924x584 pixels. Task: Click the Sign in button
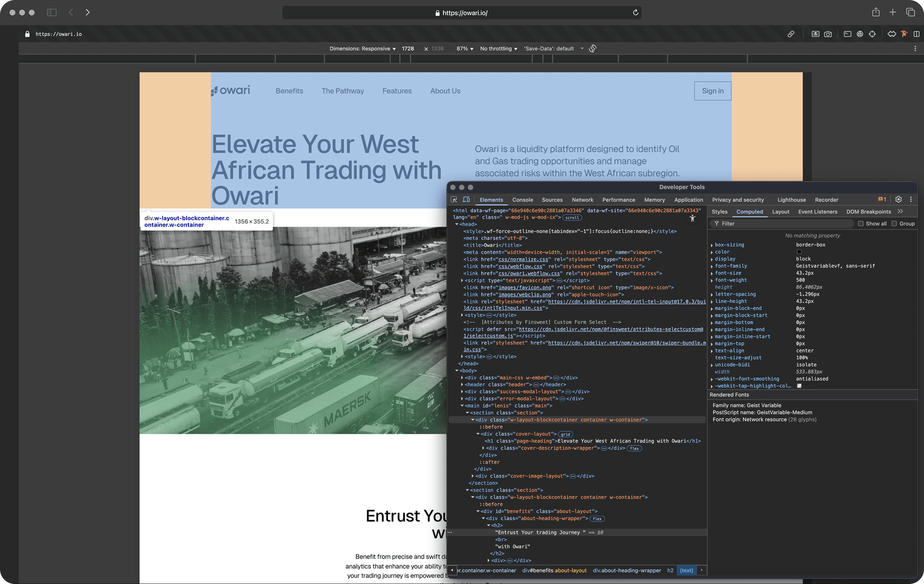[712, 91]
